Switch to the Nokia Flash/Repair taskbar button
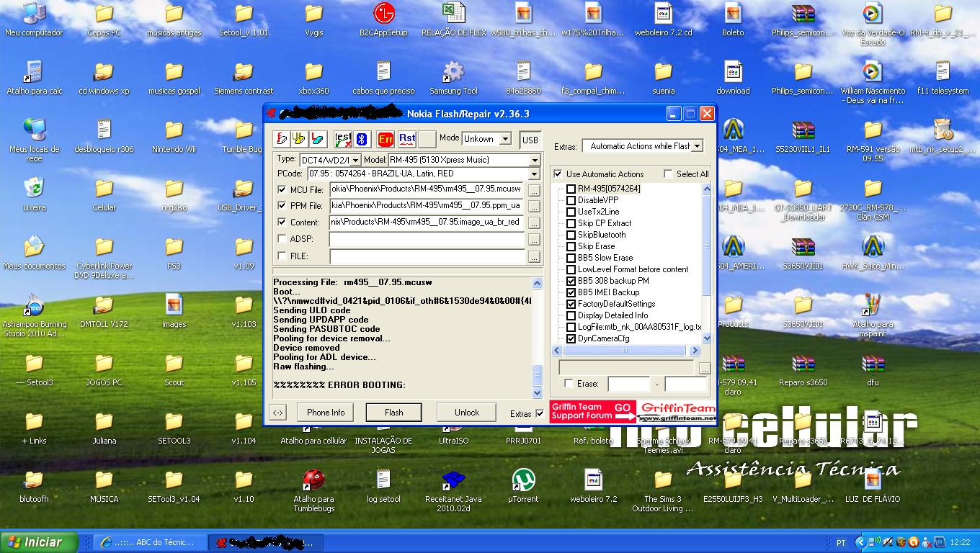The height and width of the screenshot is (553, 980). click(267, 542)
